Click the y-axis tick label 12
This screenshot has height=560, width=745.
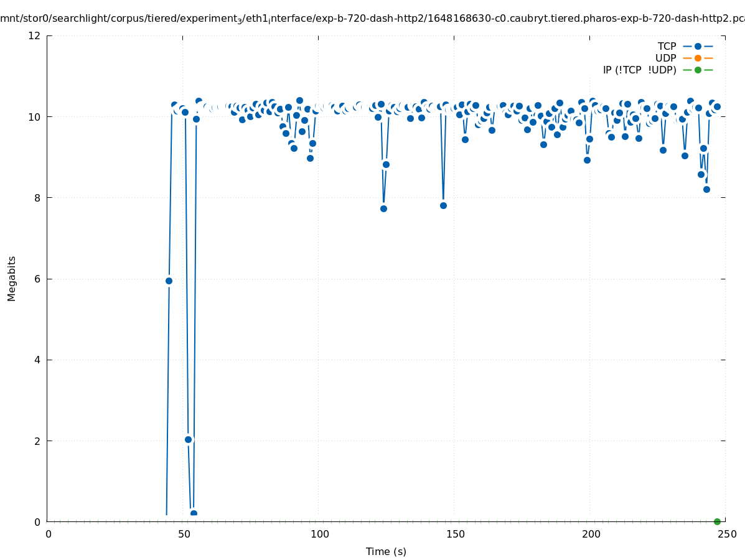pyautogui.click(x=35, y=35)
